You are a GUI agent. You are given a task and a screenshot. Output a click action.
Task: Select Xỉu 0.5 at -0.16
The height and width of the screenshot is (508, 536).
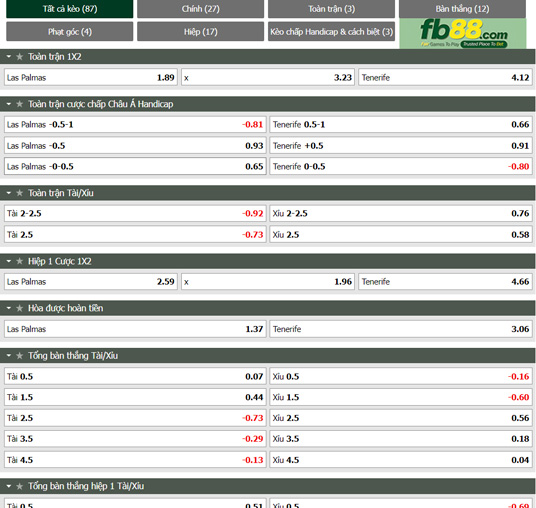[x=401, y=376]
